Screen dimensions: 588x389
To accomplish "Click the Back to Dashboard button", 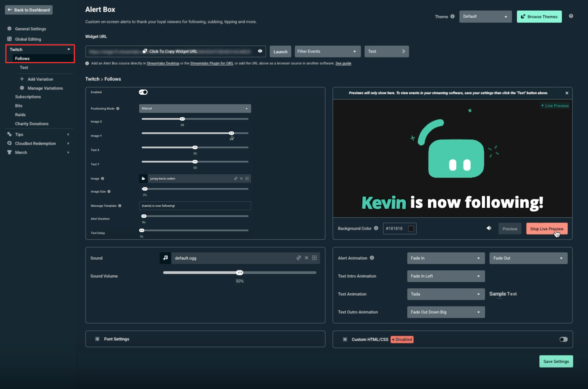I will [x=29, y=10].
